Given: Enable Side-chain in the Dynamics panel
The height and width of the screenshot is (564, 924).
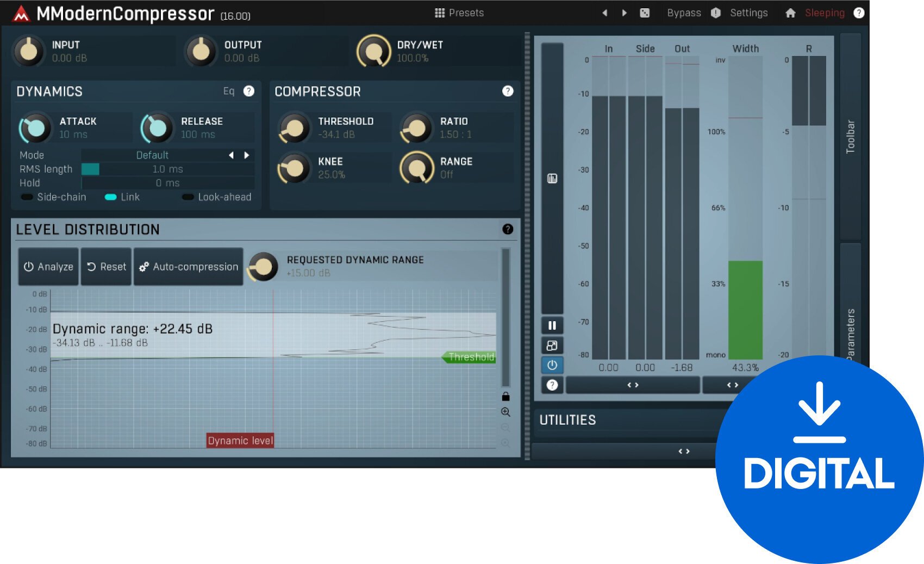Looking at the screenshot, I should click(27, 197).
